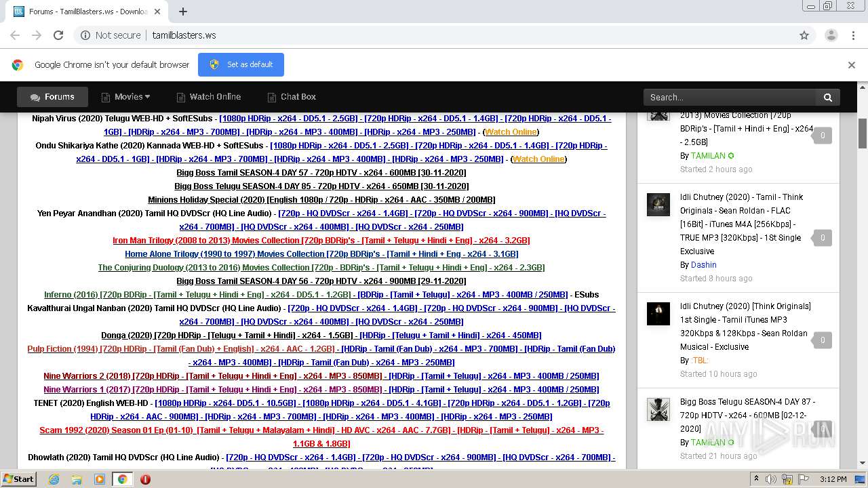Open Pulp Fiction (1994) 720p HDRip link

[x=182, y=349]
